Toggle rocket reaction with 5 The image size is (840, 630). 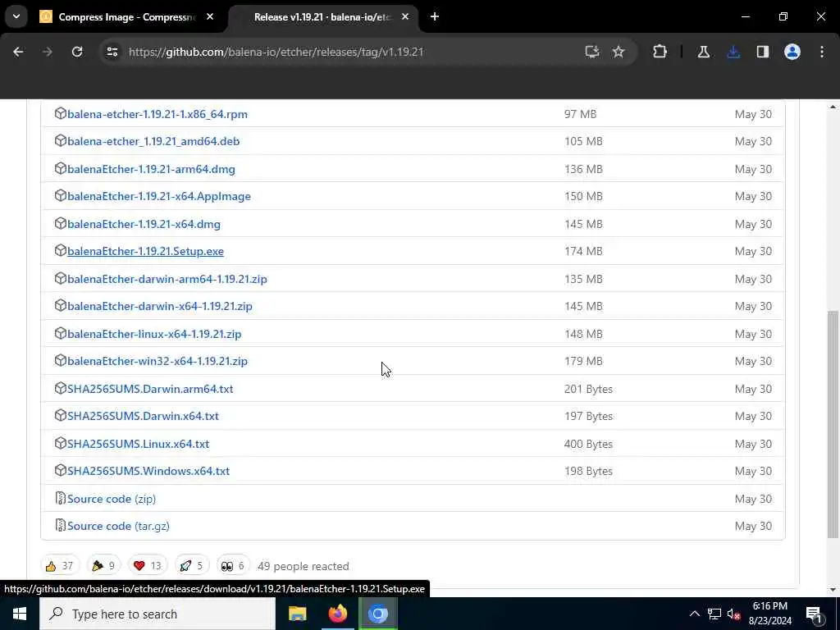tap(191, 566)
